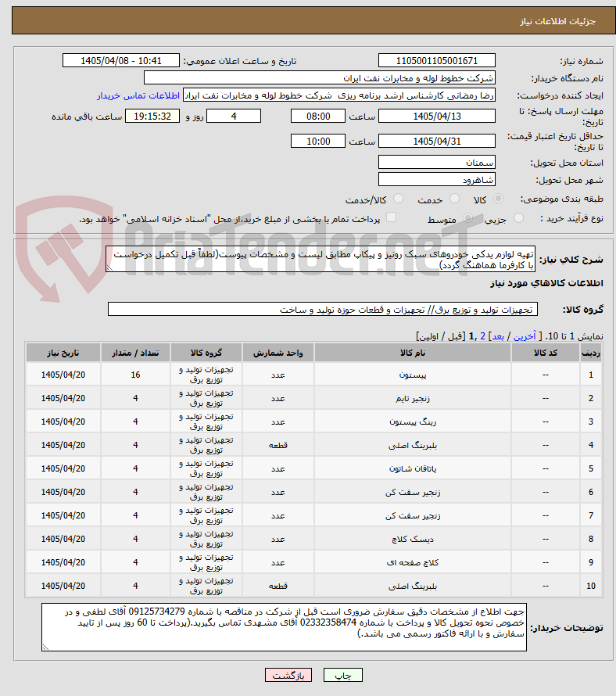The width and height of the screenshot is (616, 696).
Task: Click the اطلاعات کالاهای مورد نیاز heading
Action: [546, 283]
